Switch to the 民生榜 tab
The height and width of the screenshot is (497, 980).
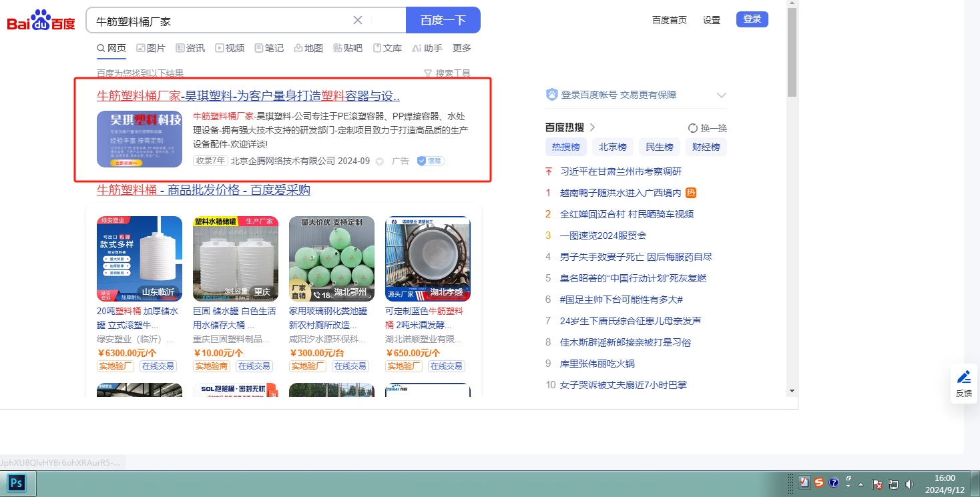click(660, 147)
